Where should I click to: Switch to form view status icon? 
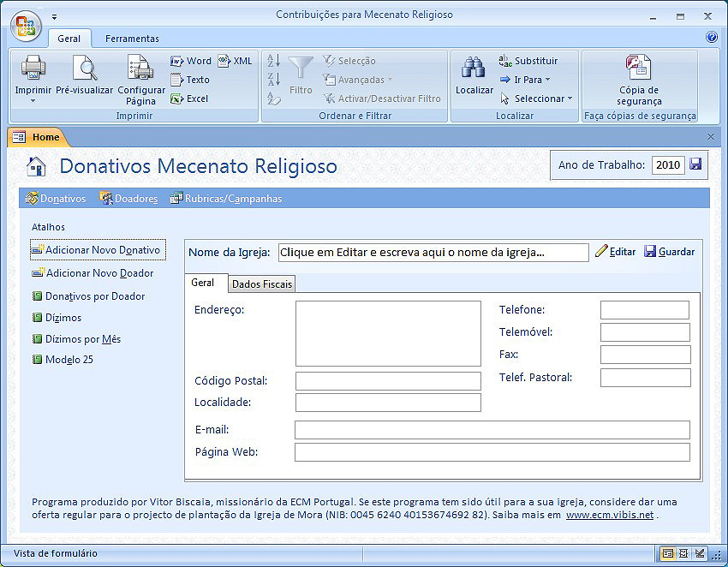pos(668,553)
